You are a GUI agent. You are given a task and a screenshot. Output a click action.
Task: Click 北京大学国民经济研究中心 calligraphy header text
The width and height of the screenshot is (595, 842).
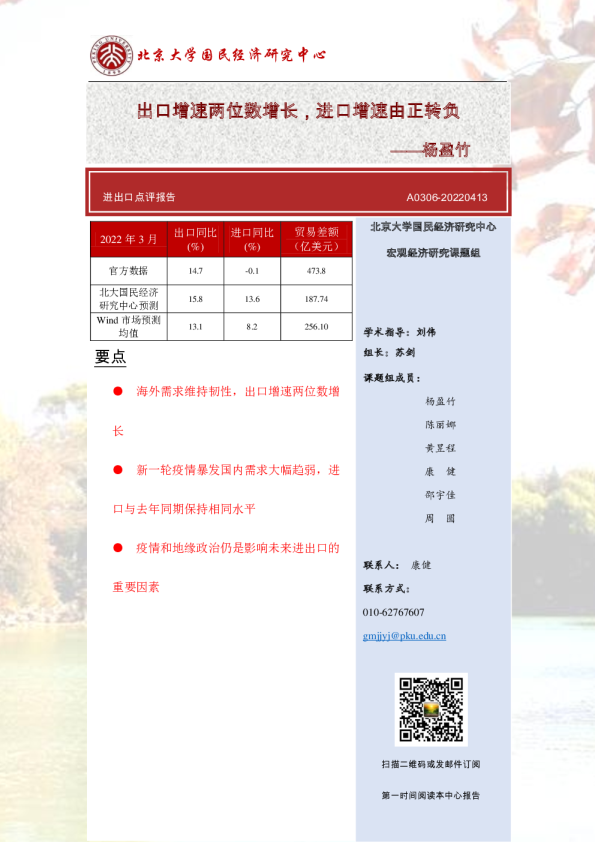click(x=231, y=55)
